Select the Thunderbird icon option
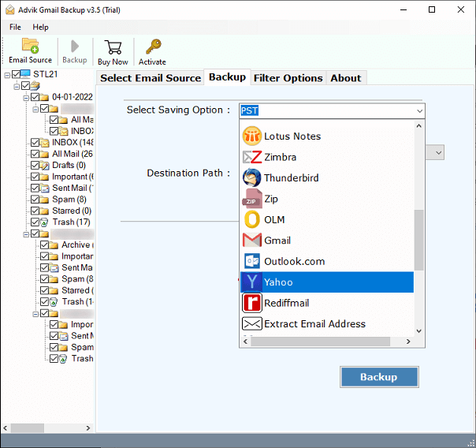 (251, 178)
